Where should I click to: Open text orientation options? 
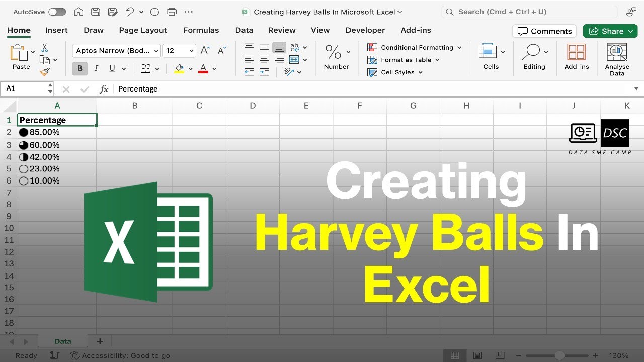pyautogui.click(x=289, y=72)
